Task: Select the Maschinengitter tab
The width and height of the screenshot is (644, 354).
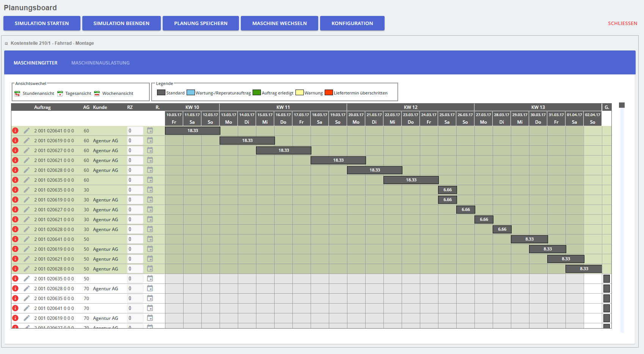Action: coord(36,63)
